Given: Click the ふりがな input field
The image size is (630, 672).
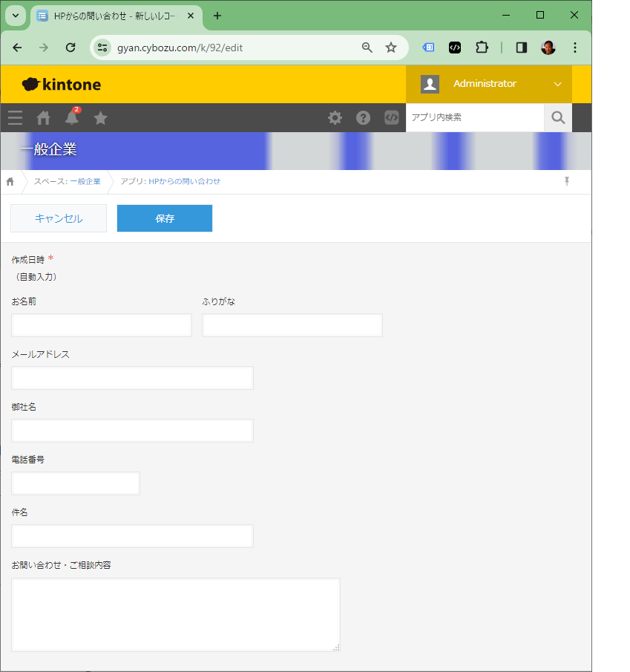Looking at the screenshot, I should pos(292,324).
